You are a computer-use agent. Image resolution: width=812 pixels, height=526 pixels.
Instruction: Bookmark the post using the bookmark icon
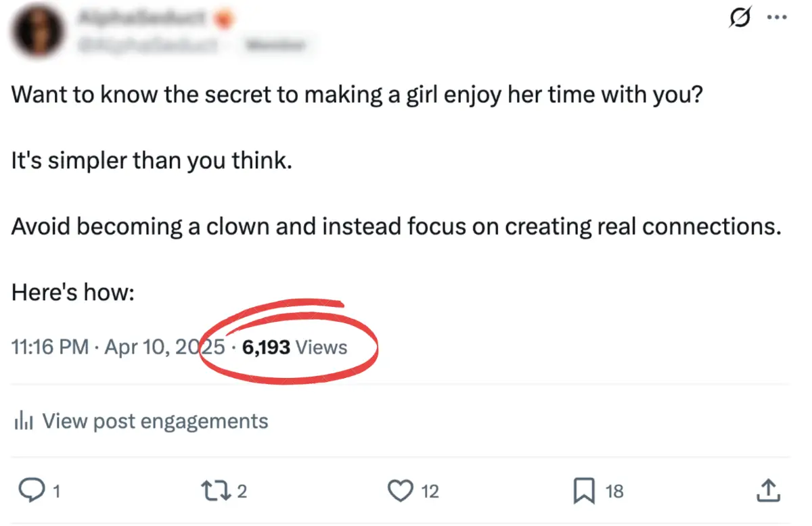click(x=583, y=490)
